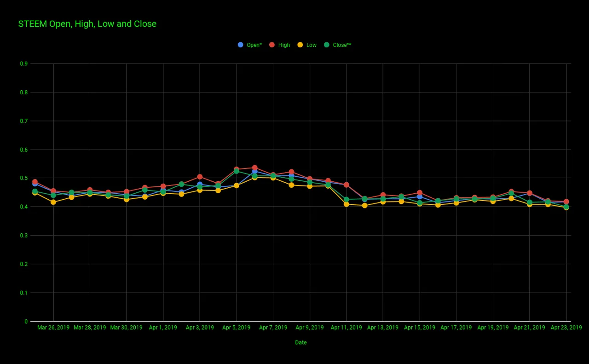Image resolution: width=589 pixels, height=364 pixels.
Task: Click the Apr 23, 2019 date label
Action: click(x=566, y=328)
